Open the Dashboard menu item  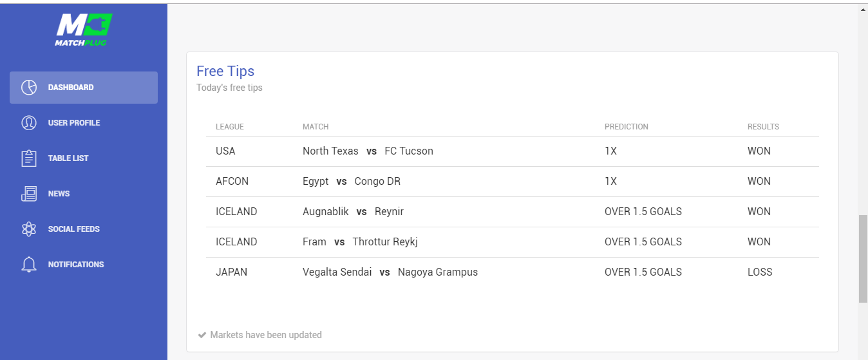point(84,88)
